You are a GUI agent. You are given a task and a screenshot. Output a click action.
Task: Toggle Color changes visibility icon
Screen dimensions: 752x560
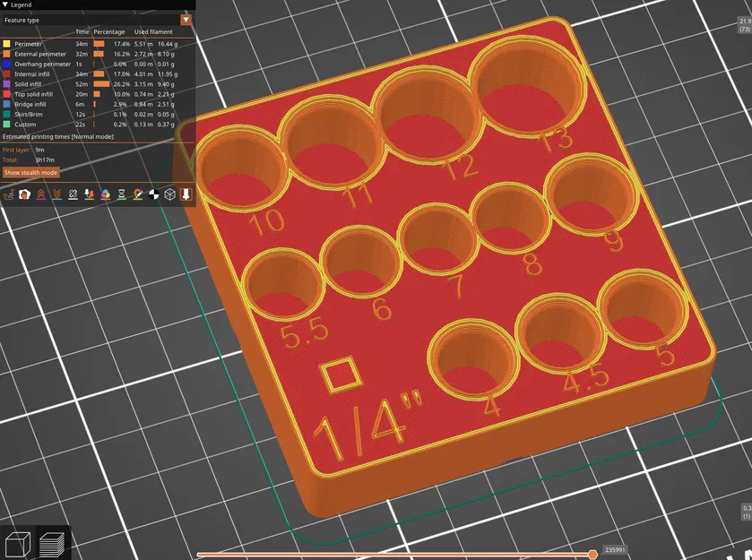click(x=106, y=194)
